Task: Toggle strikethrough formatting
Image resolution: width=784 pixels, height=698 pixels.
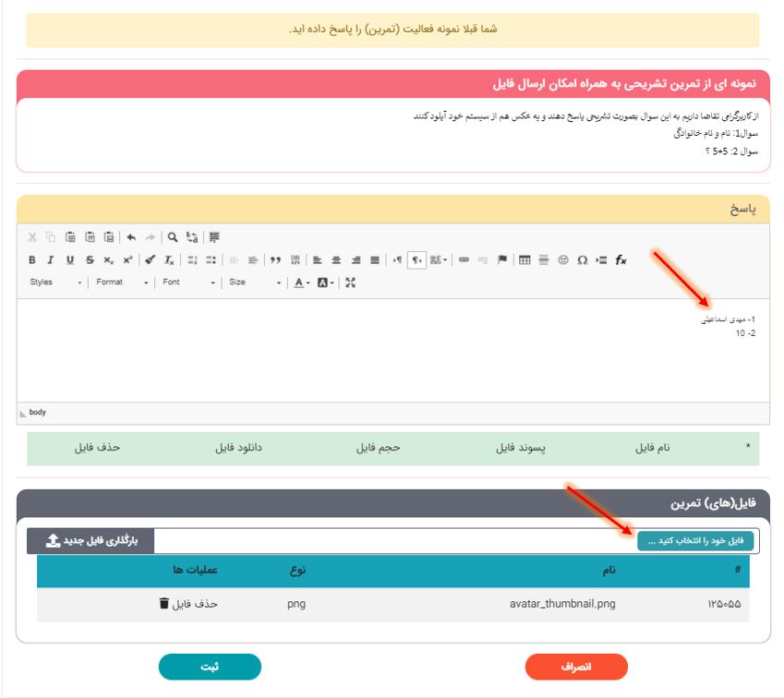Action: 90,260
